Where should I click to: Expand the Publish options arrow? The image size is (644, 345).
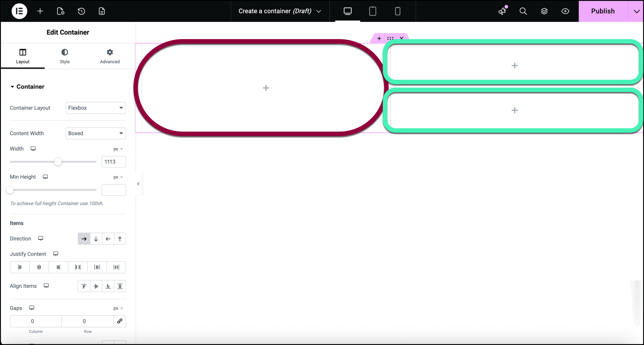(636, 11)
